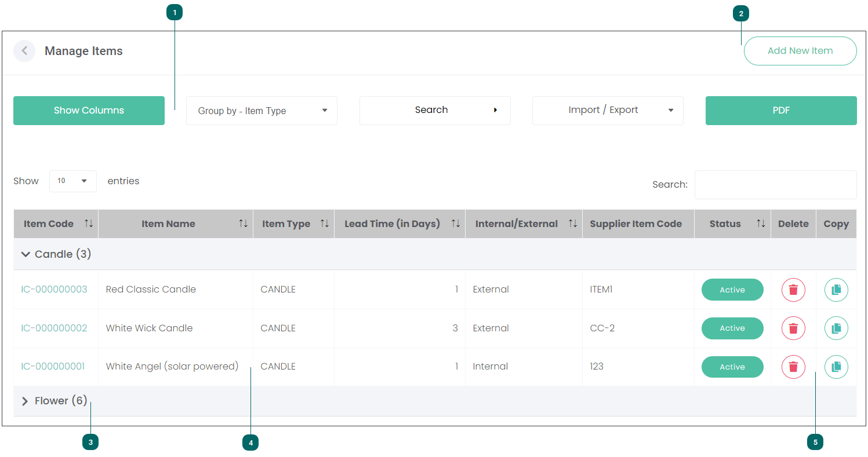
Task: Sort by Lead Time (in Days)
Action: (x=400, y=224)
